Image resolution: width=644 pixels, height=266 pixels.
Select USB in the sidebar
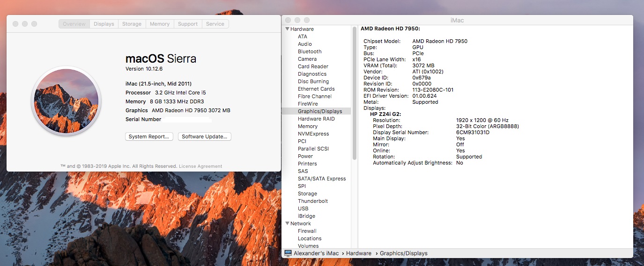click(x=303, y=208)
